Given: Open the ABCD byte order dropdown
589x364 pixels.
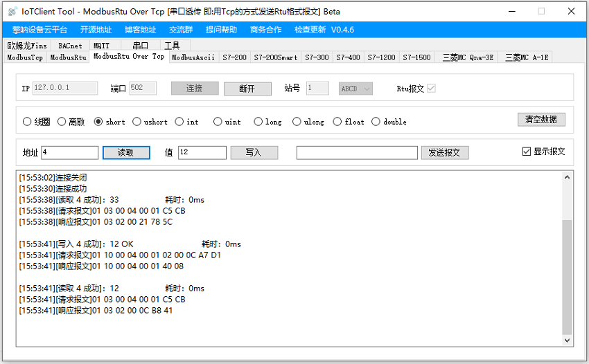Looking at the screenshot, I should 355,89.
